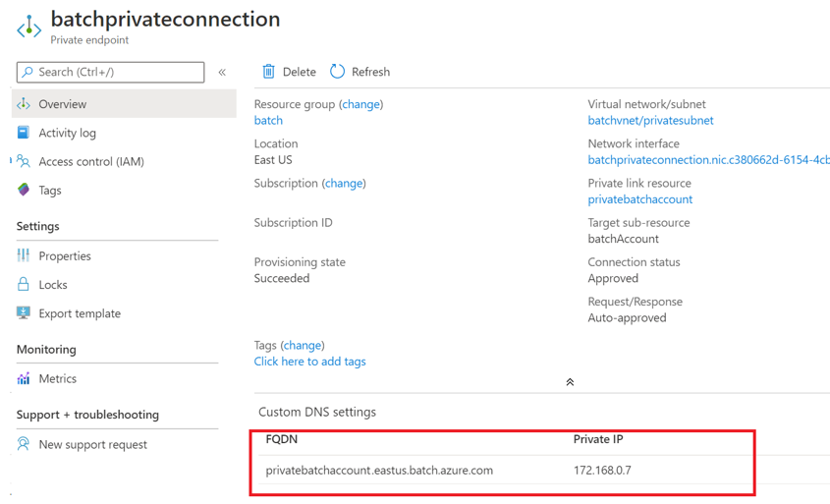The width and height of the screenshot is (830, 504).
Task: Open the Overview menu item
Action: pyautogui.click(x=63, y=104)
